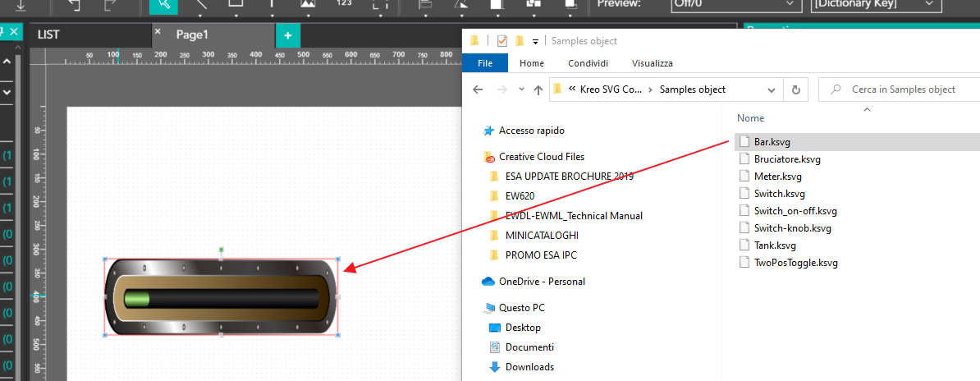Choose the line drawing tool
The image size is (980, 381).
(x=200, y=6)
